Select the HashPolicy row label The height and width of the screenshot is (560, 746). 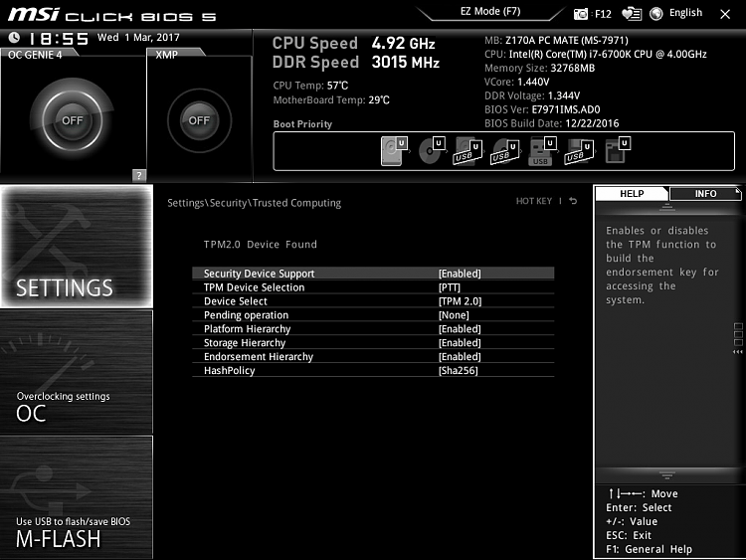pos(230,370)
